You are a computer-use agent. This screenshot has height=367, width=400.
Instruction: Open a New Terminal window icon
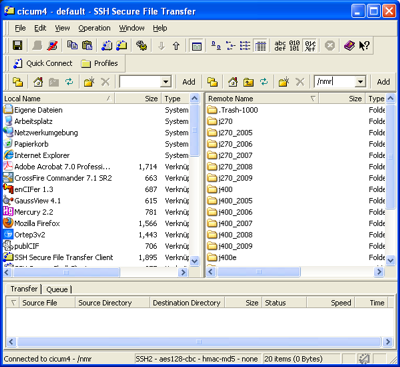(x=107, y=45)
